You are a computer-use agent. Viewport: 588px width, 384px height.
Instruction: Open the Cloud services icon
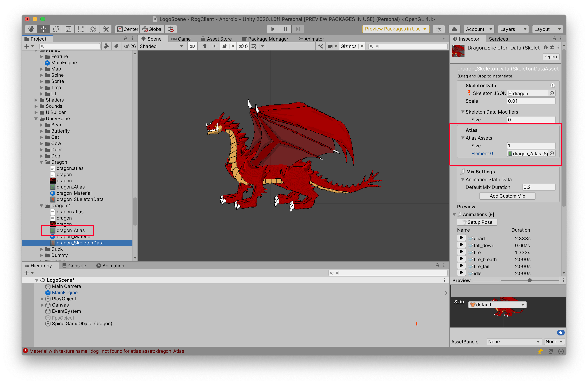pos(454,29)
